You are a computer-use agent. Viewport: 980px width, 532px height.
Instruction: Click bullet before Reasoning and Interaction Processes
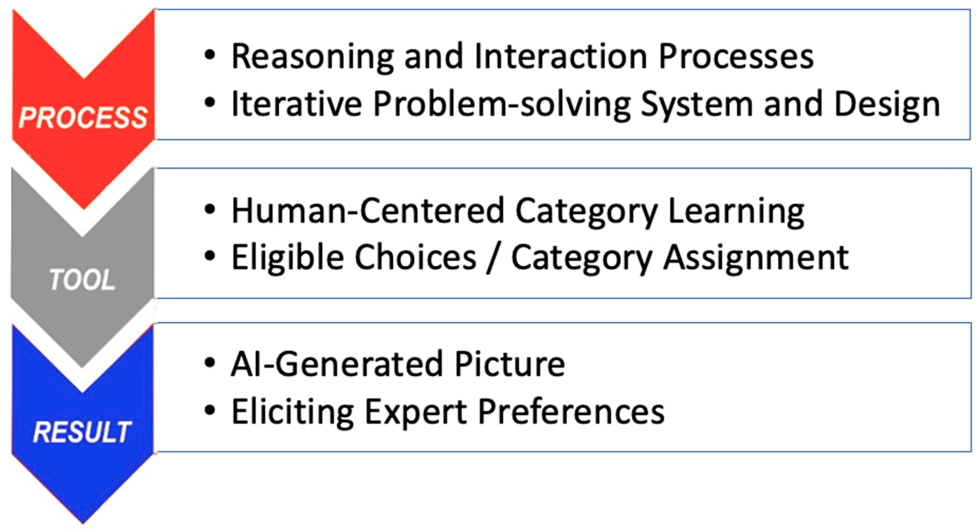pyautogui.click(x=210, y=56)
